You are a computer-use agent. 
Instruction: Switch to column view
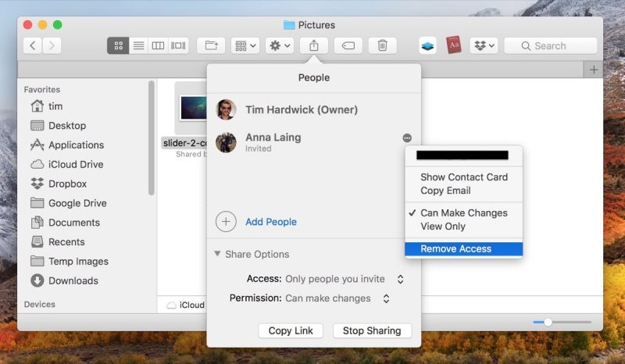(158, 45)
